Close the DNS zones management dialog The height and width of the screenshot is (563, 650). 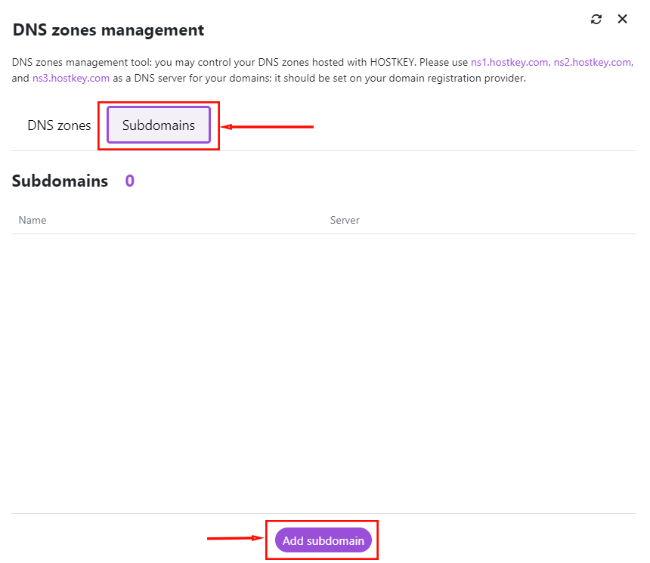point(622,19)
